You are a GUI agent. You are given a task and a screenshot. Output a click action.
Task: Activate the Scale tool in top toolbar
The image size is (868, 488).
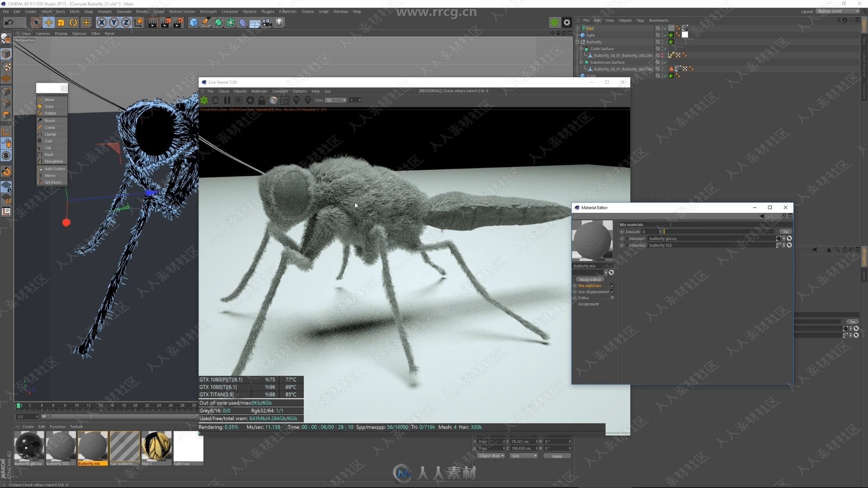pyautogui.click(x=61, y=22)
